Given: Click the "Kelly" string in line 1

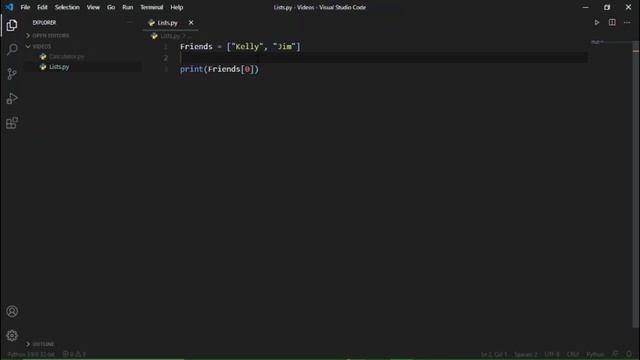Looking at the screenshot, I should [x=247, y=47].
